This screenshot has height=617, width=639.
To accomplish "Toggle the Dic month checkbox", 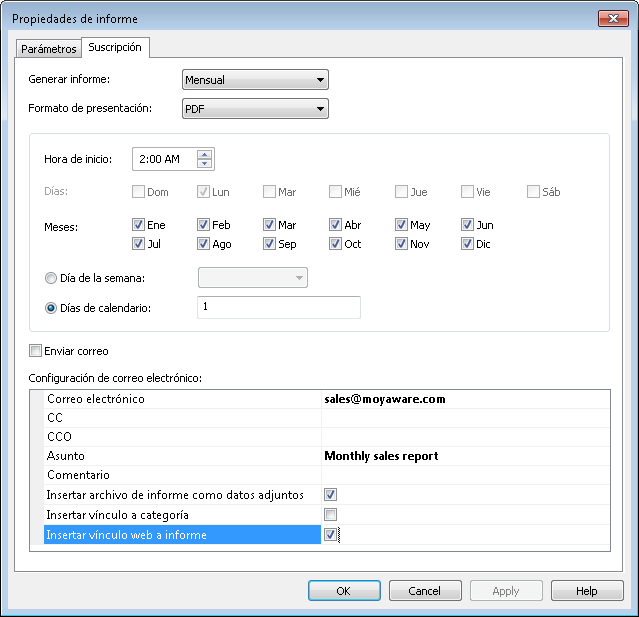I will (x=468, y=244).
